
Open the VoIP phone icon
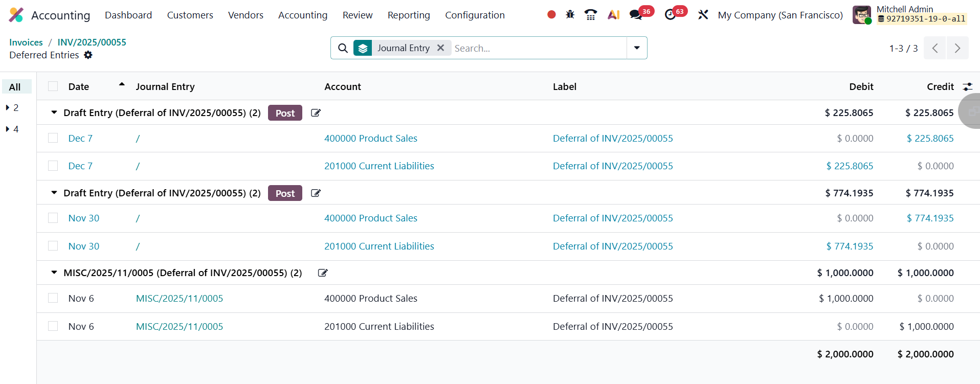pos(591,15)
